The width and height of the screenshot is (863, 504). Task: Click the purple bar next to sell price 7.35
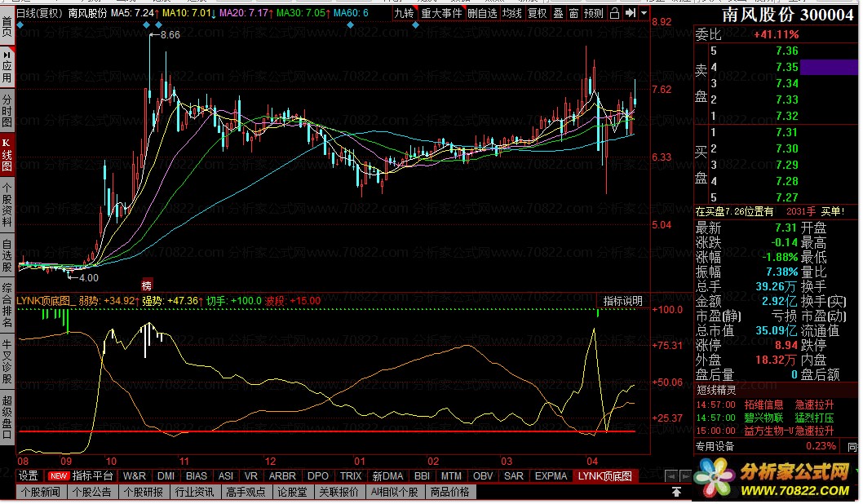(829, 67)
